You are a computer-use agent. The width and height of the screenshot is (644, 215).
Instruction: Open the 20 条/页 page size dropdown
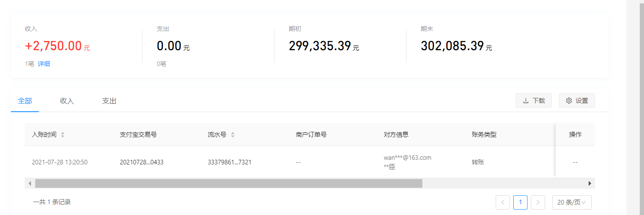point(572,202)
